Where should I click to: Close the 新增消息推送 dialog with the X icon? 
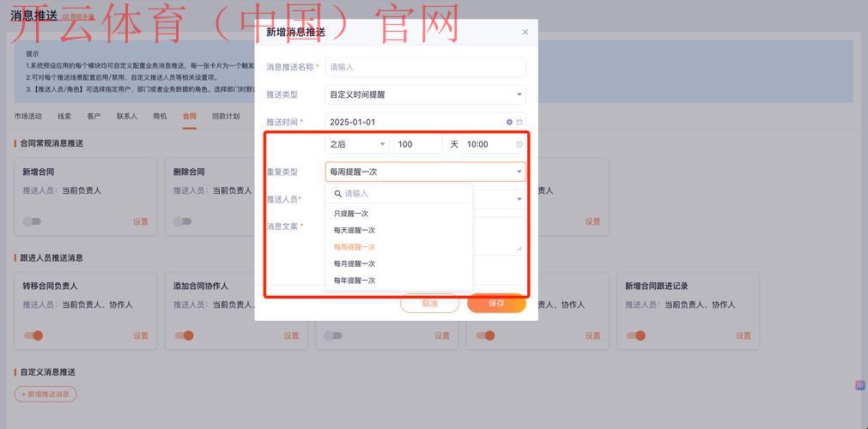point(525,33)
